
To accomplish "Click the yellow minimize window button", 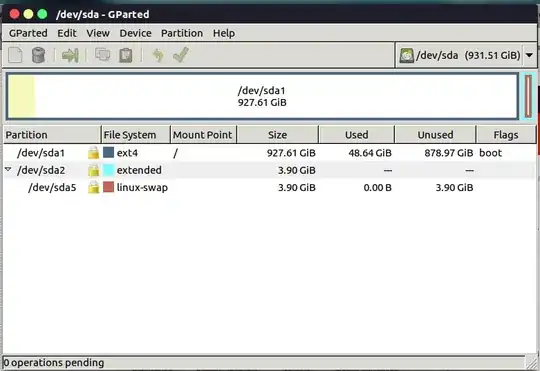I will tap(28, 14).
